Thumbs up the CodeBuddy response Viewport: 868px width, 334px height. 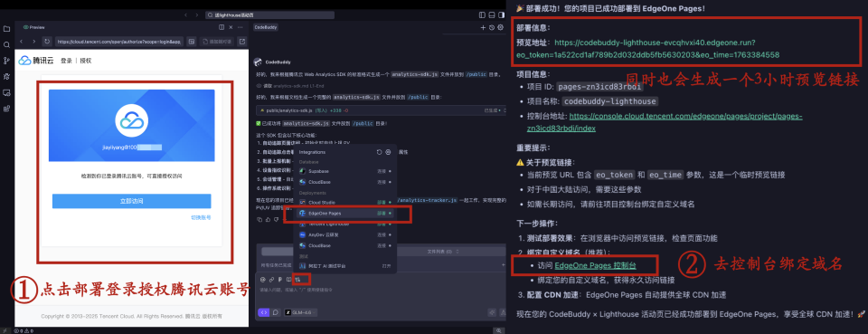[x=269, y=219]
